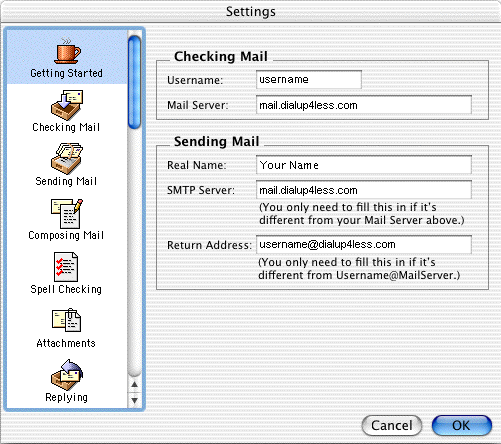Open the Checking Mail settings icon

67,105
